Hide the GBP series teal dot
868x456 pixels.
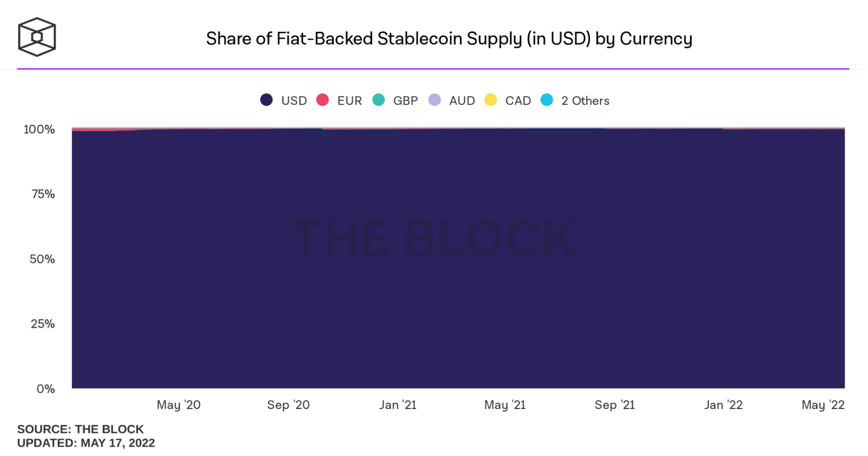point(378,100)
